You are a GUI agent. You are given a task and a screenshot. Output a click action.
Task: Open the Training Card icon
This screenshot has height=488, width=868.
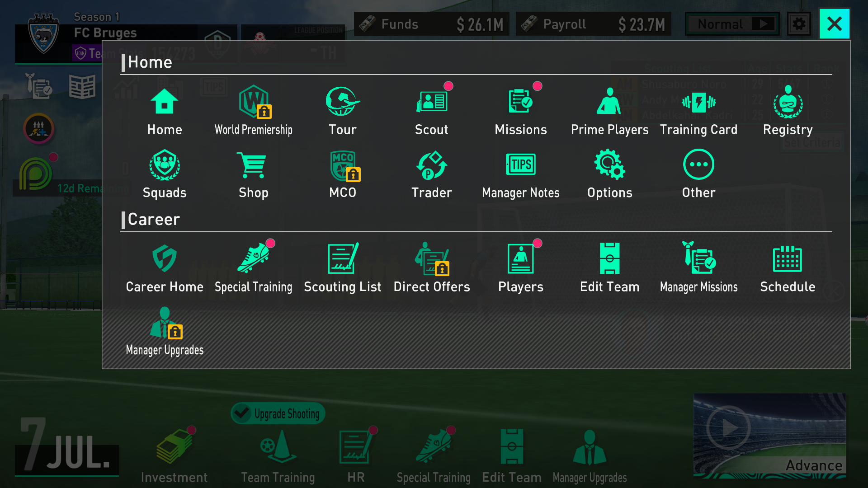point(698,102)
